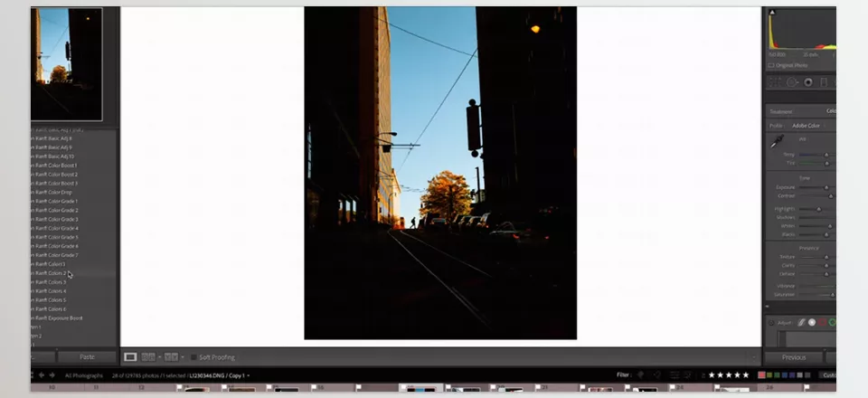Toggle the Adjust panel switch
868x398 pixels.
(771, 322)
